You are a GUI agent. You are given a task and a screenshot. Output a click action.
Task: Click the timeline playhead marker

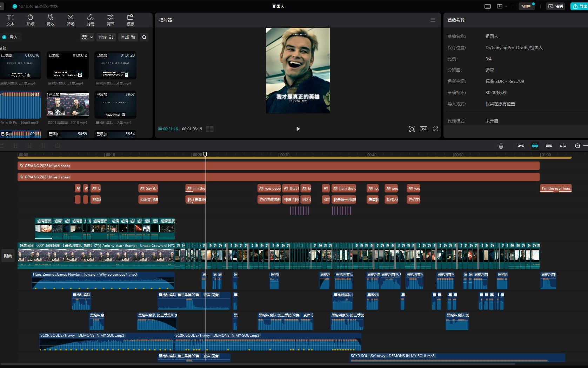click(x=205, y=154)
